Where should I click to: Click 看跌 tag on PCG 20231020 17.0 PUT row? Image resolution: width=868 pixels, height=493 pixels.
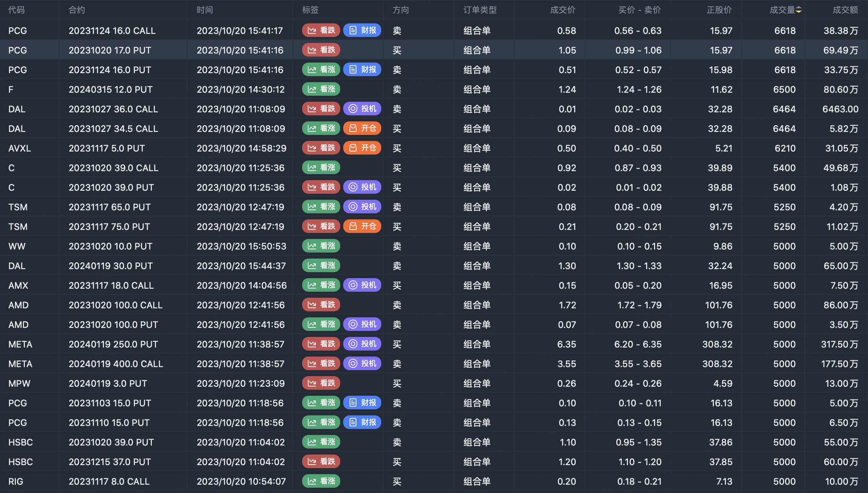point(321,50)
